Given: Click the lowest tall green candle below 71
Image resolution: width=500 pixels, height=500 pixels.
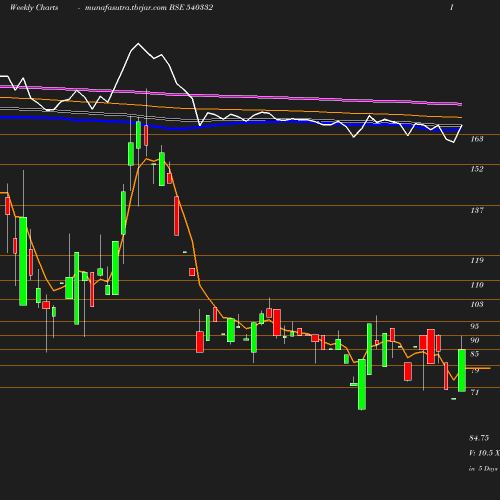Looking at the screenshot, I should [x=362, y=384].
